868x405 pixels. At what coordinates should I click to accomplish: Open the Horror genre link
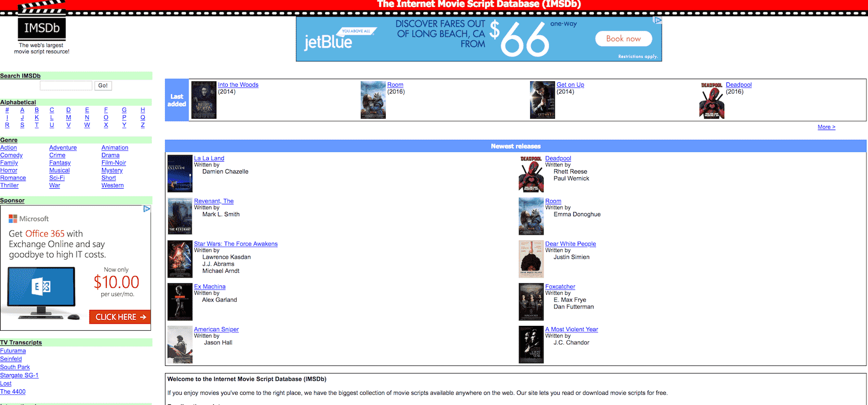pos(9,170)
